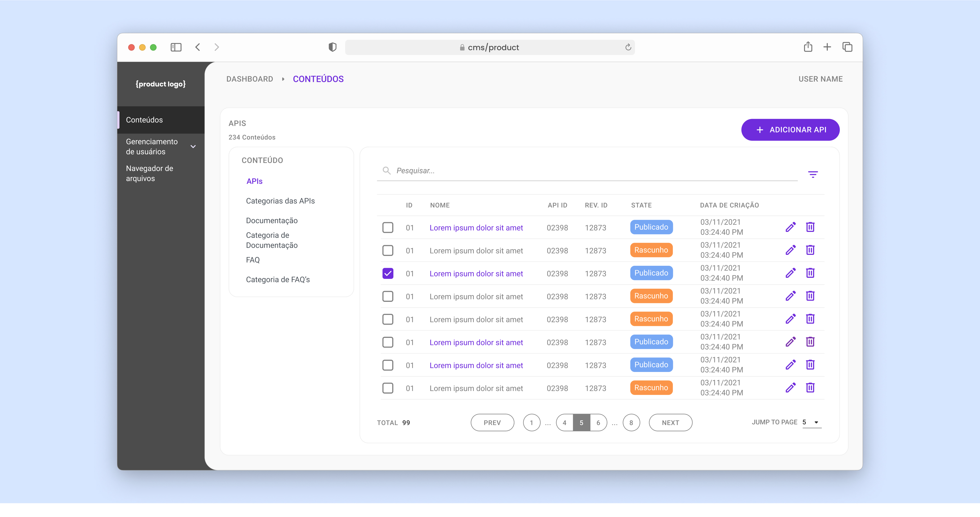Open a new tab with the plus icon
The width and height of the screenshot is (980, 517).
click(x=827, y=47)
